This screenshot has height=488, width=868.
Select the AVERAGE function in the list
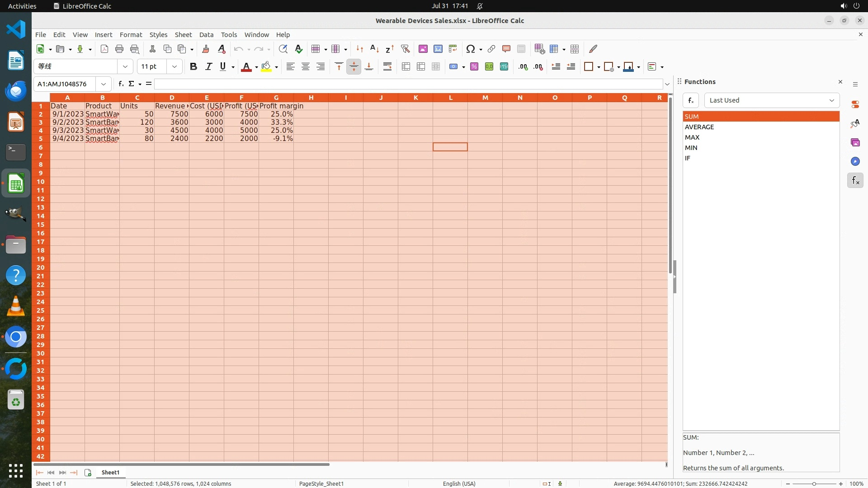(699, 127)
